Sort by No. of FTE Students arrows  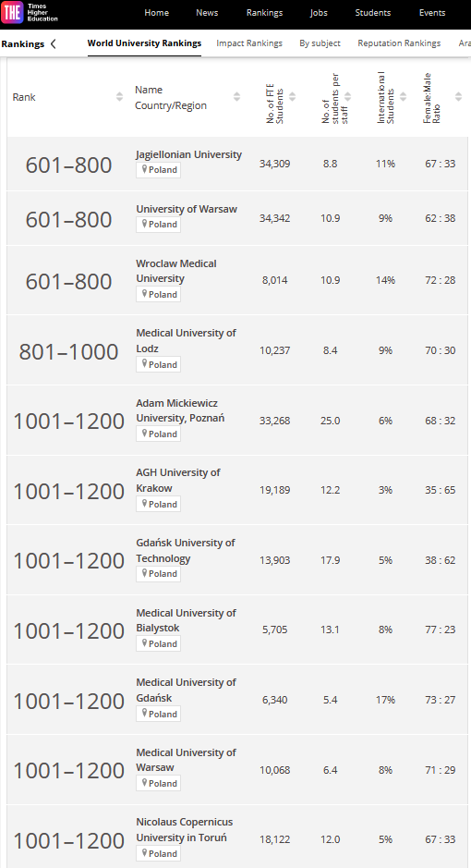(293, 97)
